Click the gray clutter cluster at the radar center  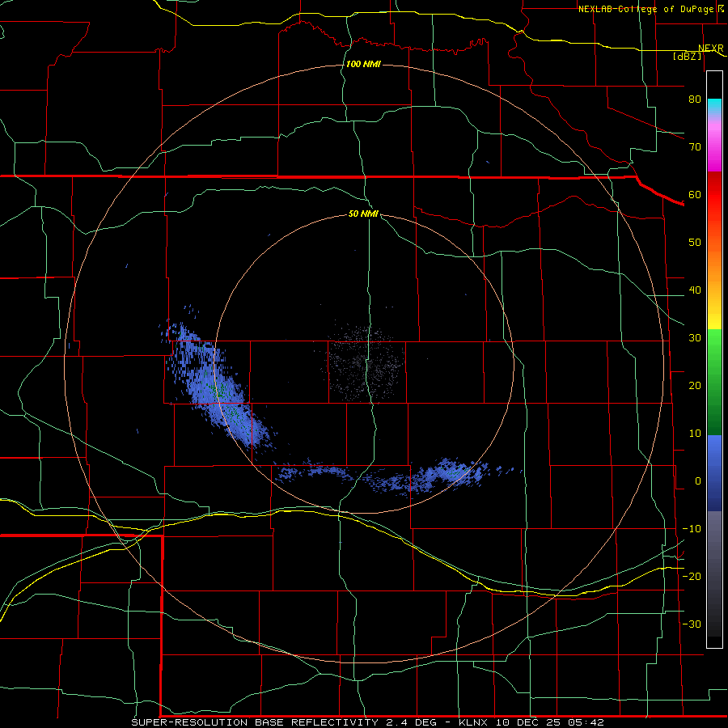coord(366,364)
